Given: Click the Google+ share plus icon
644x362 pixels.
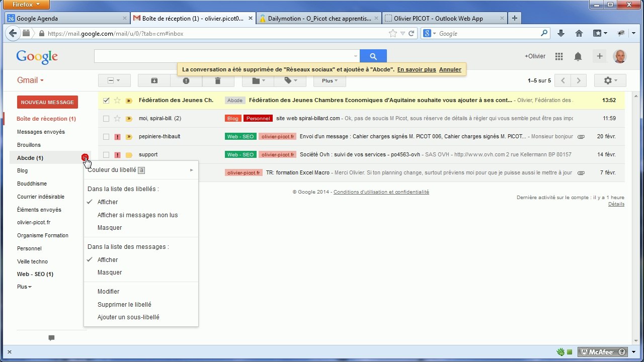Looking at the screenshot, I should (599, 56).
